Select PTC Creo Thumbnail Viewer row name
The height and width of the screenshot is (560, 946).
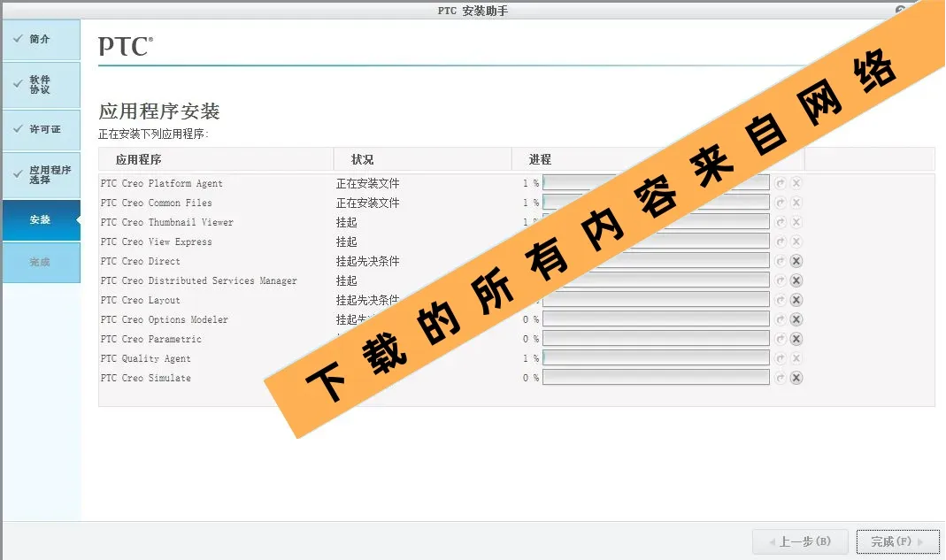click(x=166, y=222)
